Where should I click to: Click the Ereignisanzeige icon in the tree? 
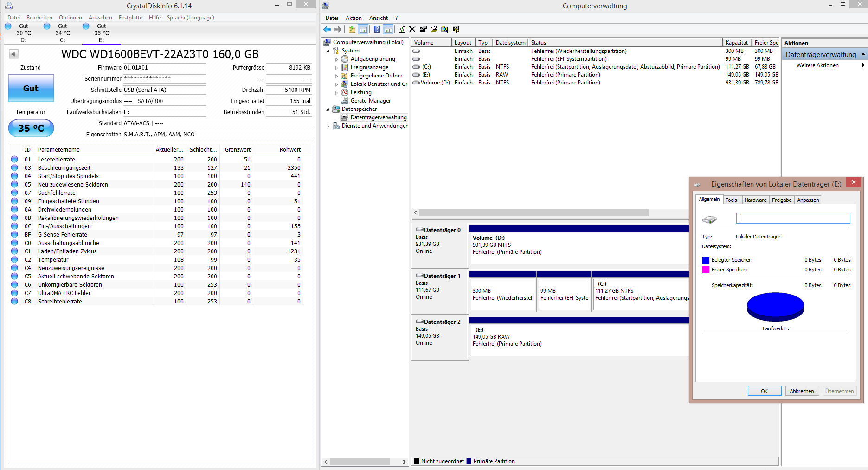click(x=345, y=67)
